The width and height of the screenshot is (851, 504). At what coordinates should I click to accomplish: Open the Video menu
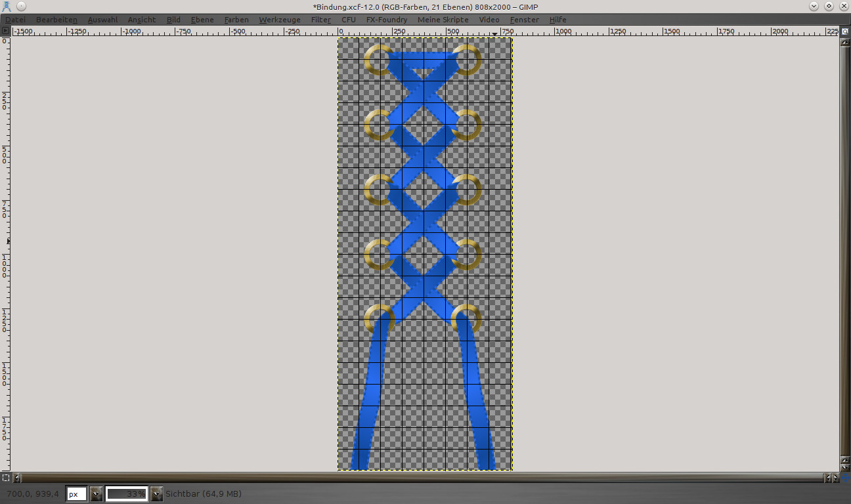click(489, 20)
